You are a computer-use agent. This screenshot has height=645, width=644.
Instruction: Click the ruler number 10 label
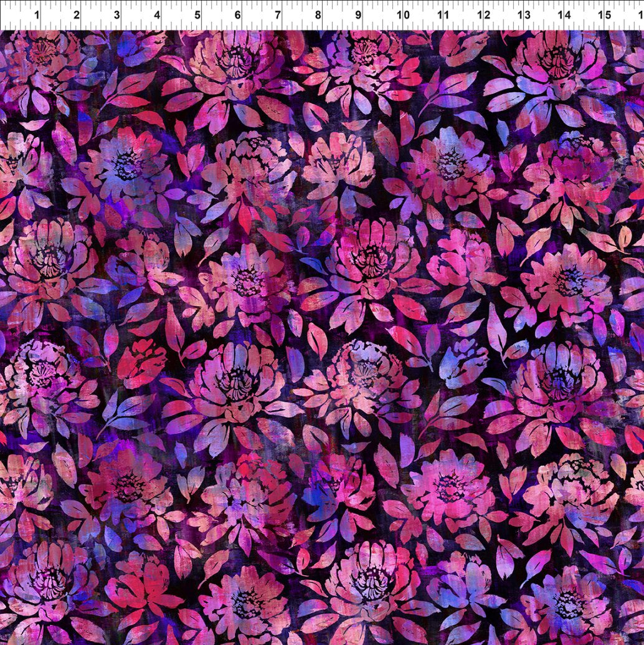coord(404,15)
